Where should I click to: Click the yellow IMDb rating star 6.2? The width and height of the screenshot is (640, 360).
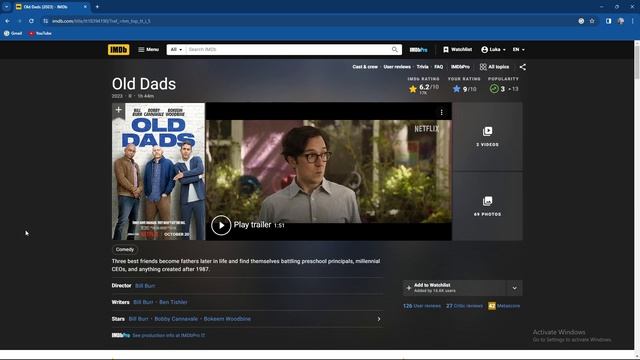click(413, 89)
